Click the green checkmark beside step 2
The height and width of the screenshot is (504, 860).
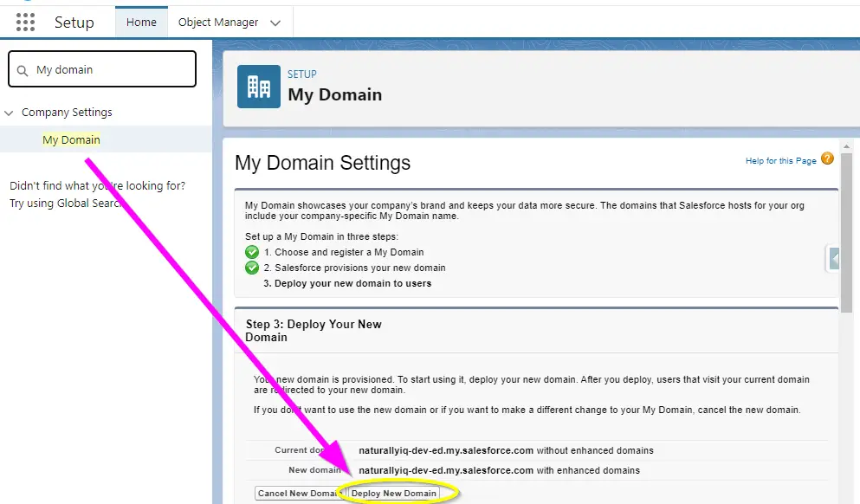pos(252,268)
